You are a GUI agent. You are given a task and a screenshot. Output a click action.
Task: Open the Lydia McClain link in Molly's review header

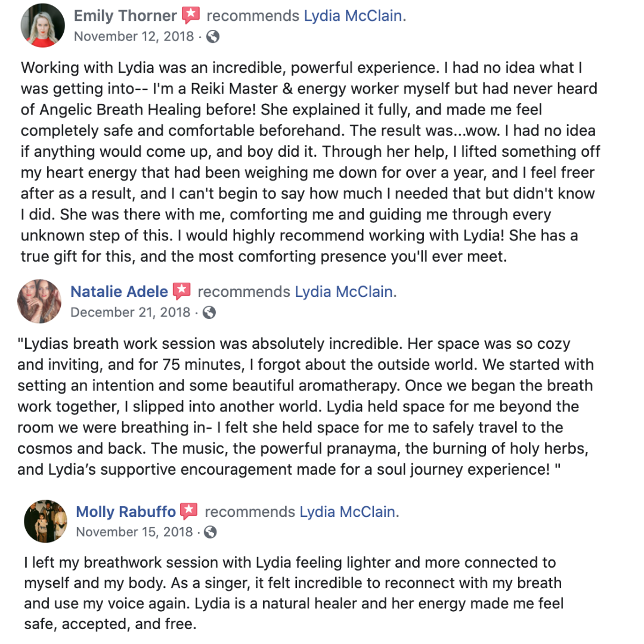coord(349,512)
